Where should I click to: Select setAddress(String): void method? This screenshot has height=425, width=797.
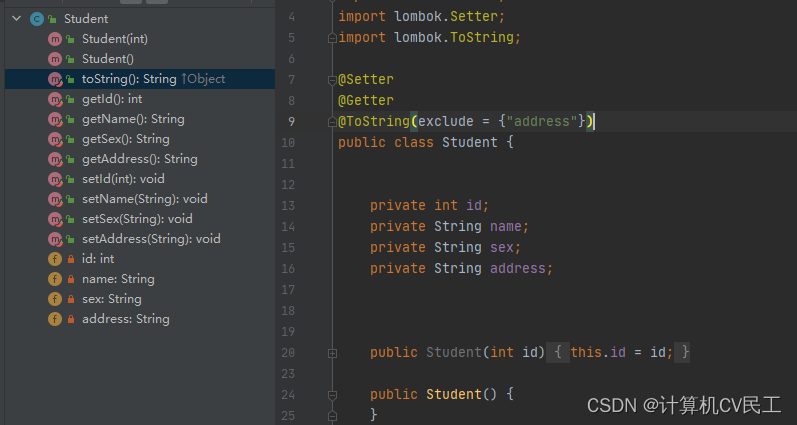(140, 239)
